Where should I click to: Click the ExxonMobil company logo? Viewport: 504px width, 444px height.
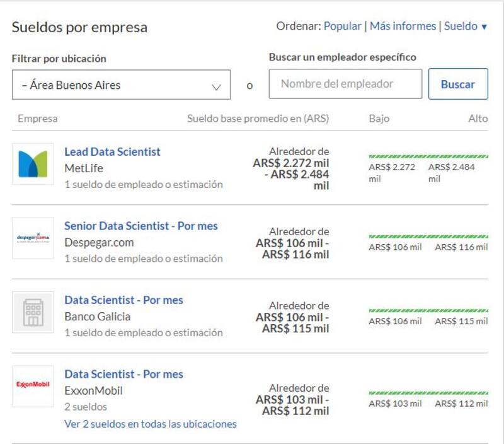click(x=33, y=386)
